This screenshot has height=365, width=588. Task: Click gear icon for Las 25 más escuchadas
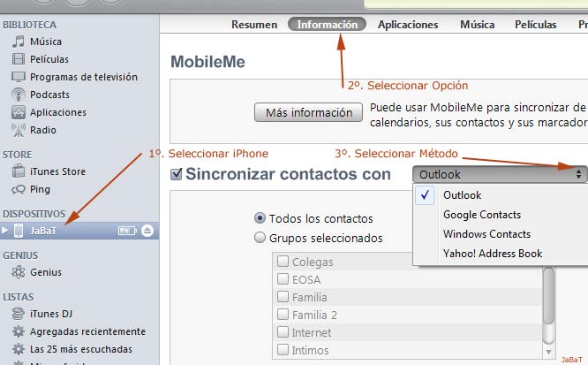(x=19, y=349)
